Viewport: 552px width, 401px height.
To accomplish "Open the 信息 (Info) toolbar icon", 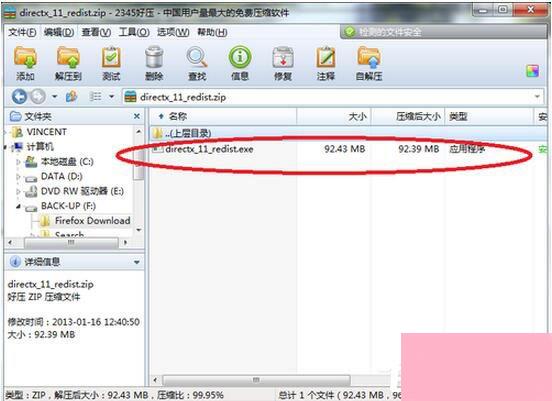I will (x=240, y=64).
